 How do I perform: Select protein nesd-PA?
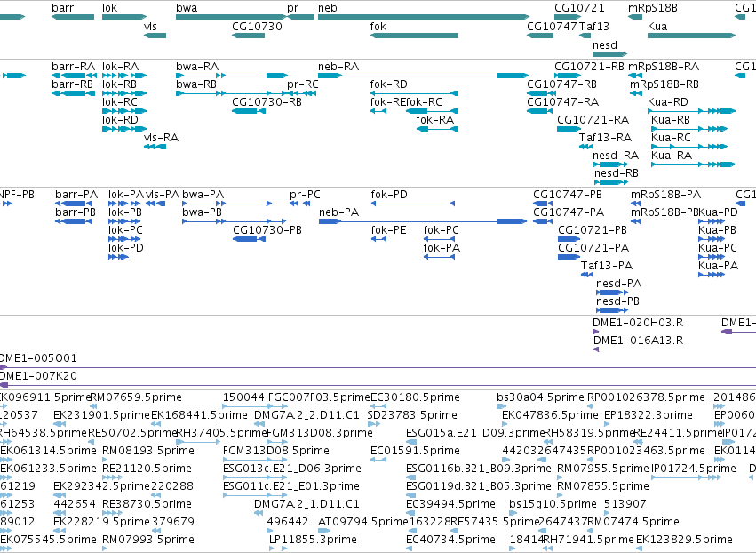tap(618, 284)
